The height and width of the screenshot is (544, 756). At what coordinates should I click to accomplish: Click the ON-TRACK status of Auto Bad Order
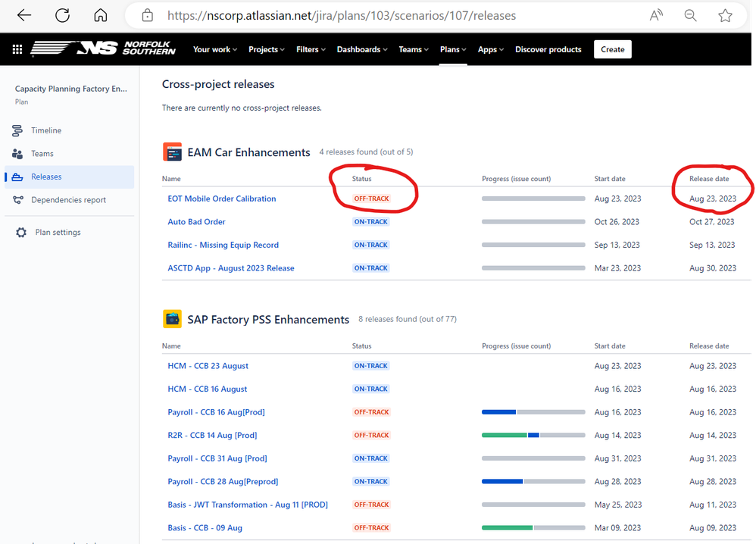click(370, 222)
